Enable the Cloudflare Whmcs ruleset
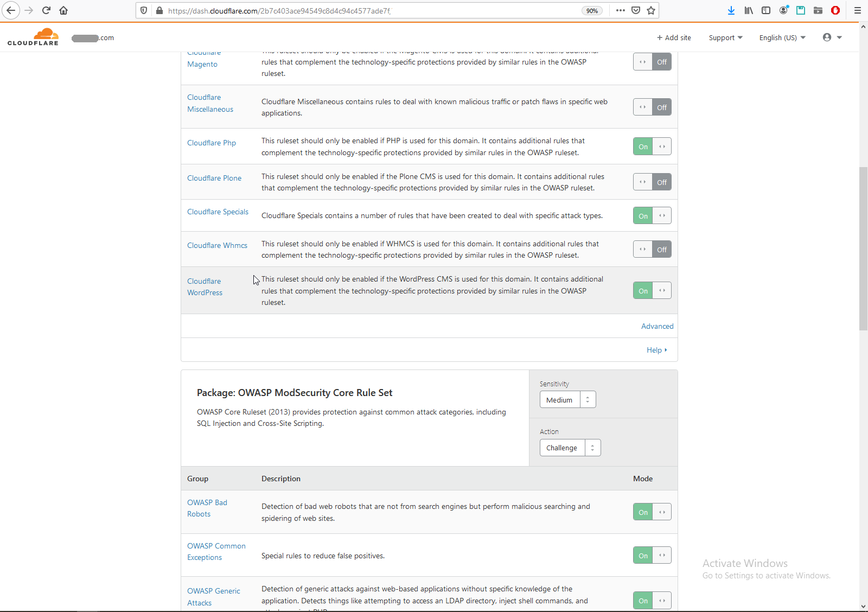868x612 pixels. coord(652,250)
